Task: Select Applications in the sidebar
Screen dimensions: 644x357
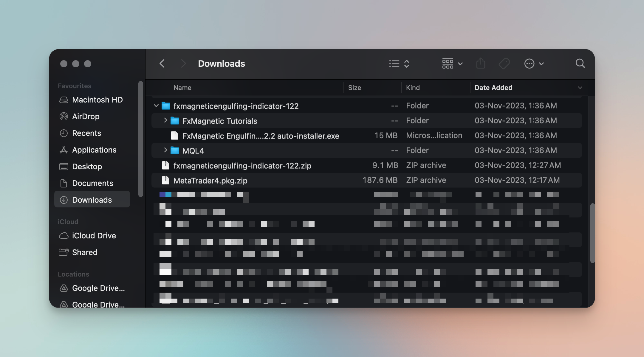Action: (94, 150)
